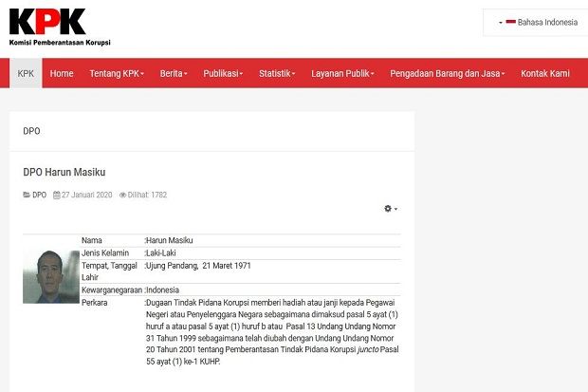Open Kontak Kami page

coord(545,73)
